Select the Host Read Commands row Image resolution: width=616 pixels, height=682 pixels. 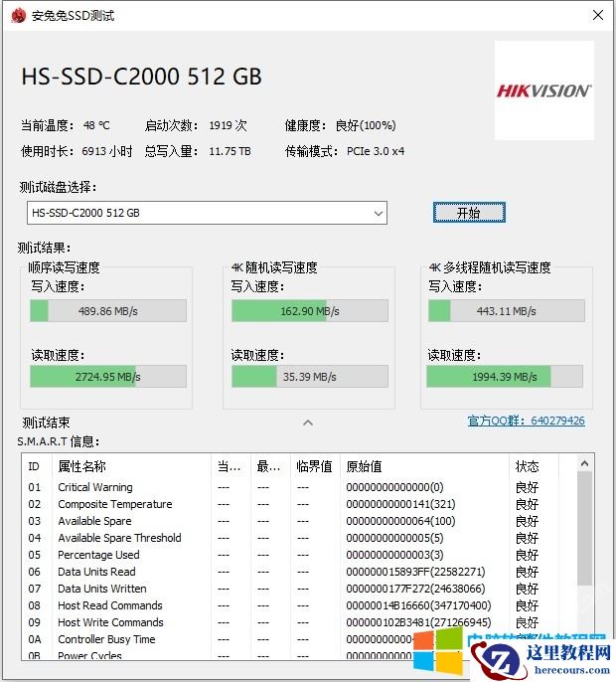[299, 605]
